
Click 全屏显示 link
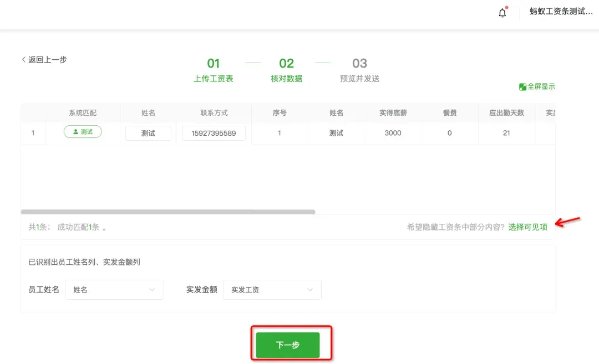(541, 86)
